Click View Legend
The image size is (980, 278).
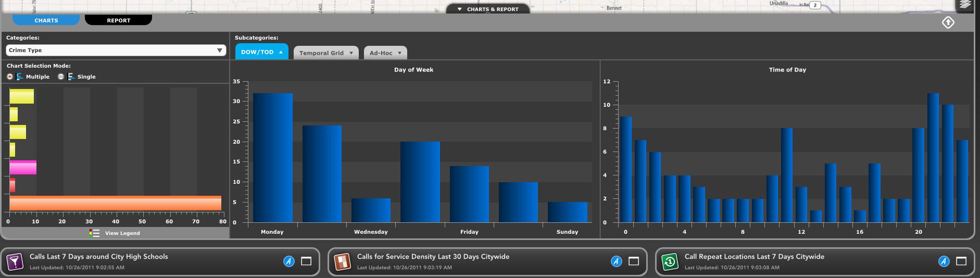click(122, 233)
